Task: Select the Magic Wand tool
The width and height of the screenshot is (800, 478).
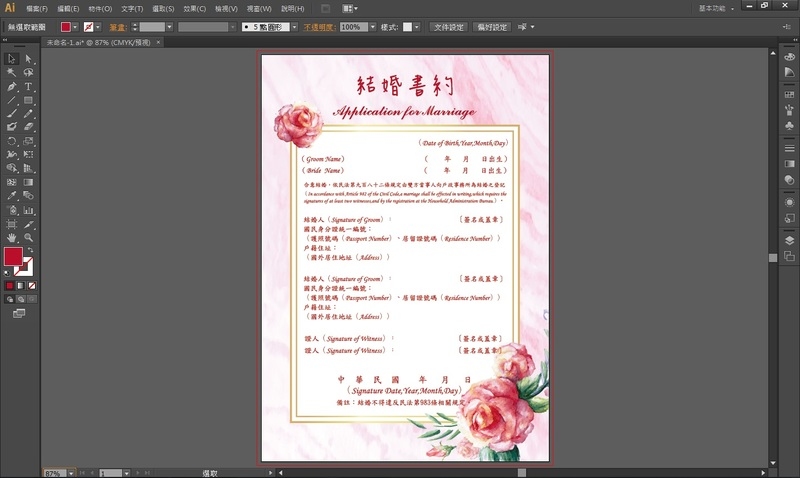Action: [11, 72]
